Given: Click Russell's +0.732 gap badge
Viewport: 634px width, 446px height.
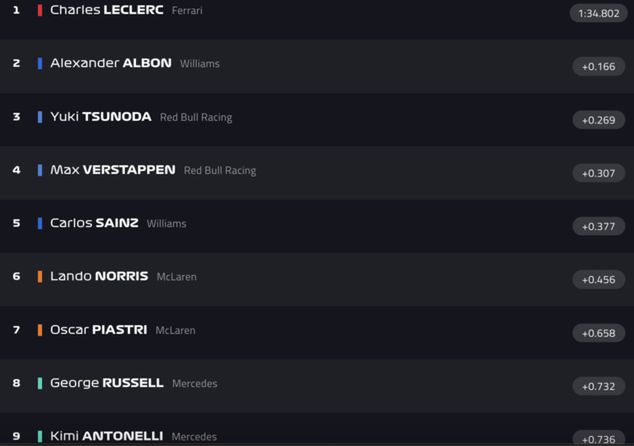Looking at the screenshot, I should click(x=598, y=386).
